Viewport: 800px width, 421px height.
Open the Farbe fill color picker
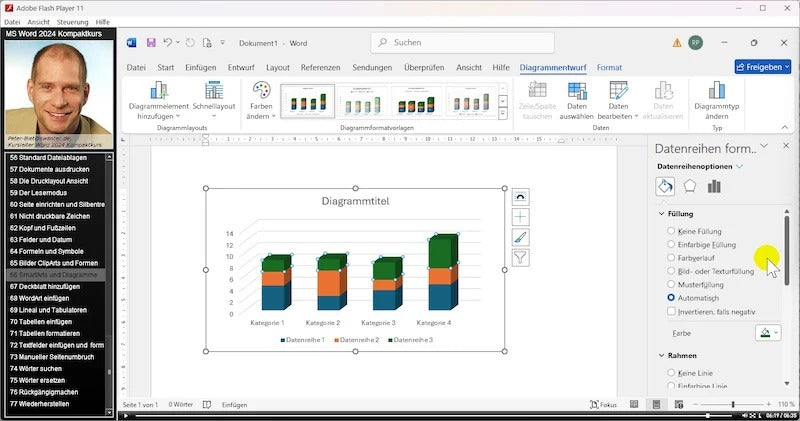click(x=767, y=332)
